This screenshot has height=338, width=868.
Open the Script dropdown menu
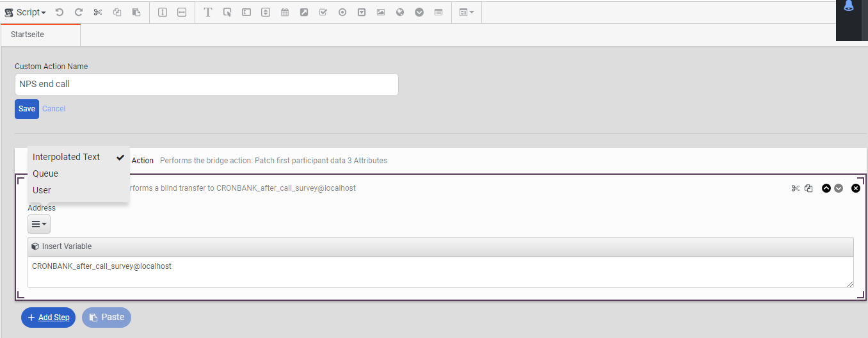pos(26,12)
